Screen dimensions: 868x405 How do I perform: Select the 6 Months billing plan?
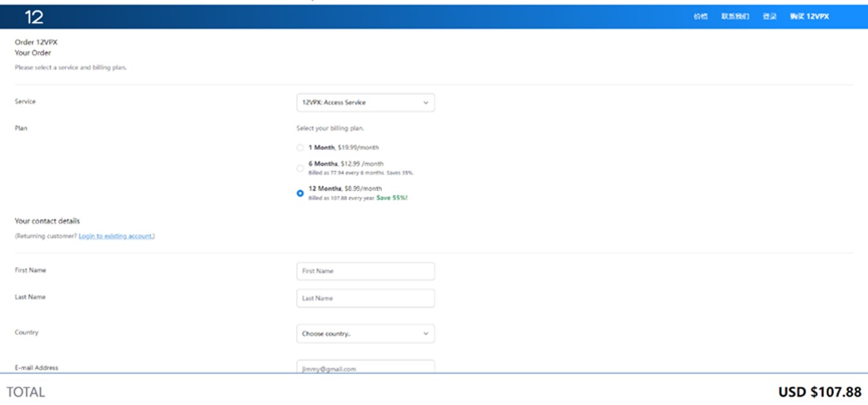300,168
